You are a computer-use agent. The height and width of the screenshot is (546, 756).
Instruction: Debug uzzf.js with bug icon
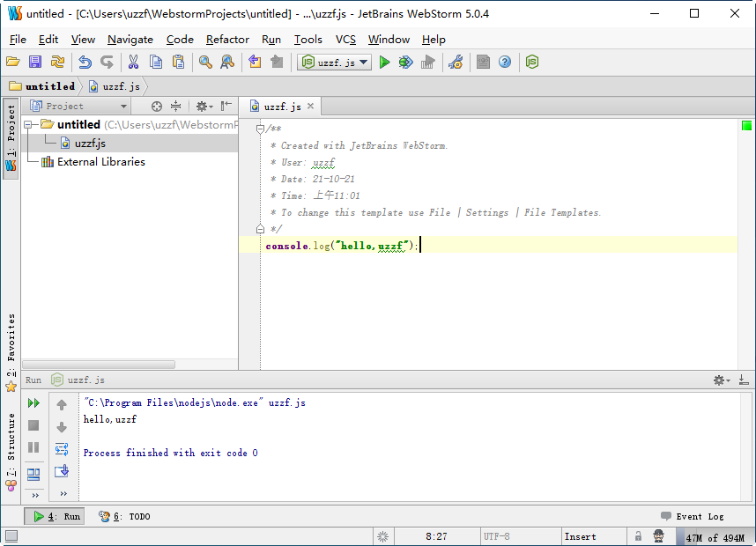coord(405,63)
